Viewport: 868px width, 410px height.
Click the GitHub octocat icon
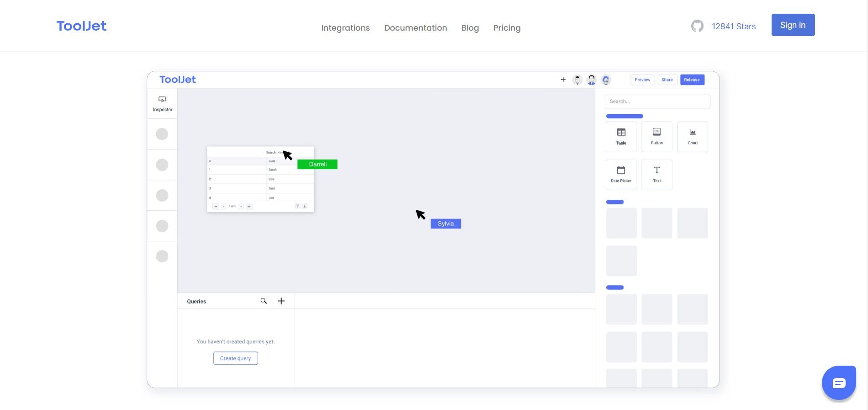pos(697,26)
